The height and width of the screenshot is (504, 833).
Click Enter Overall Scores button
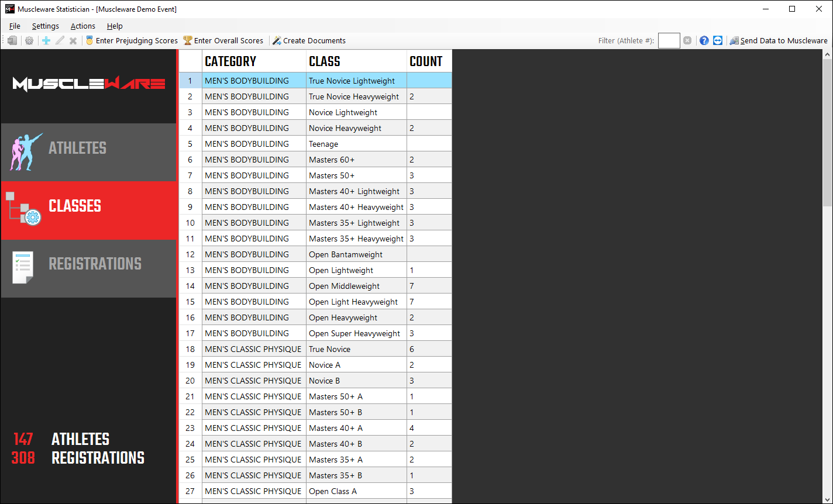(x=223, y=40)
